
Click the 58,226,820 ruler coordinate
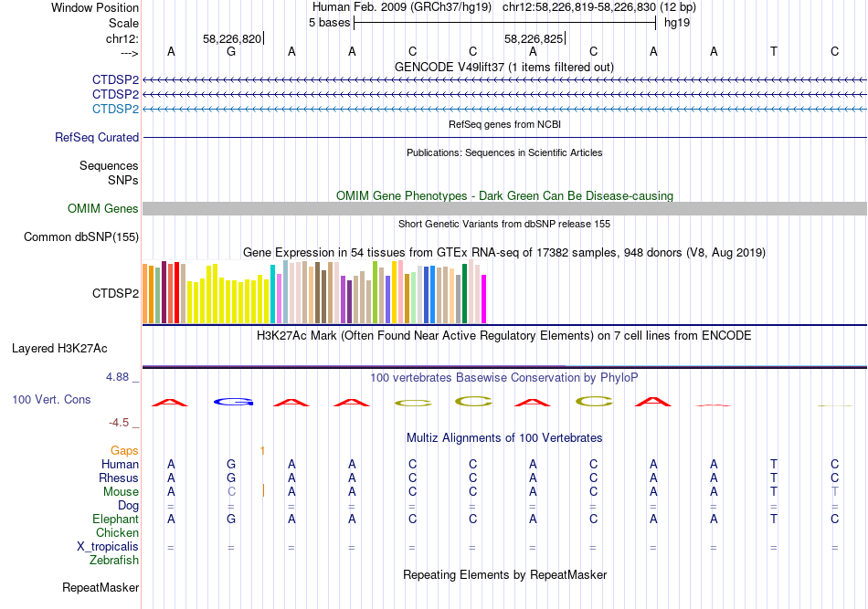[232, 38]
